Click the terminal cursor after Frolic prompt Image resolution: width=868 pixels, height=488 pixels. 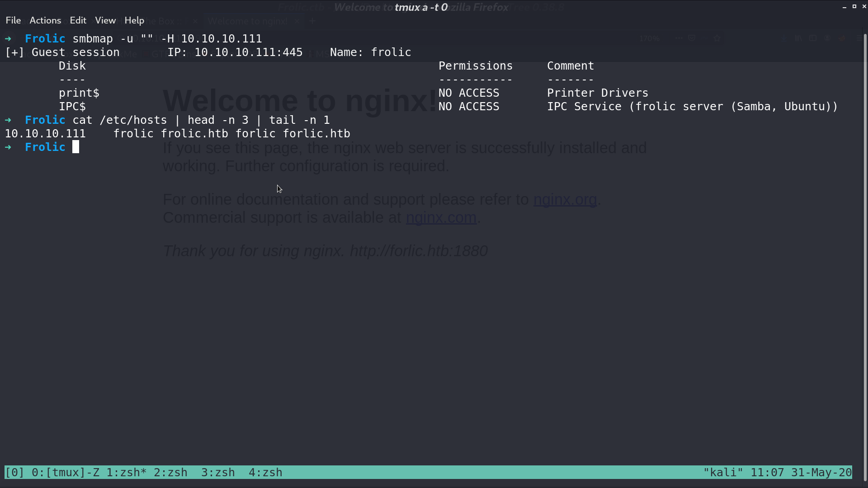(75, 147)
